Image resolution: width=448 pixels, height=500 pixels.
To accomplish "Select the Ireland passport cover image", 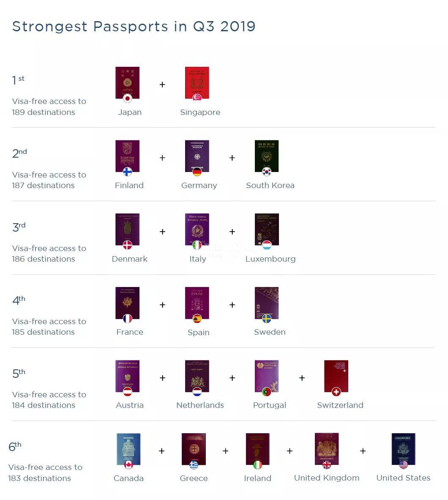I will pos(257,448).
